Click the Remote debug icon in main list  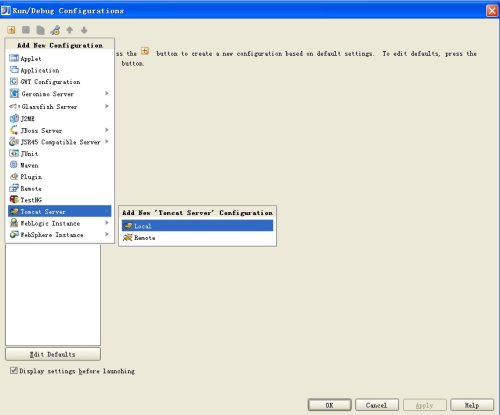[14, 188]
